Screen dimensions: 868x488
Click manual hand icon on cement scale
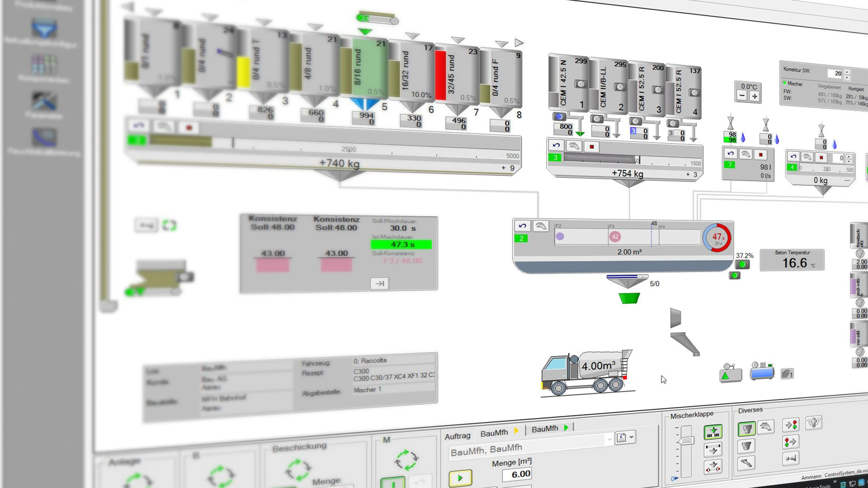click(574, 146)
